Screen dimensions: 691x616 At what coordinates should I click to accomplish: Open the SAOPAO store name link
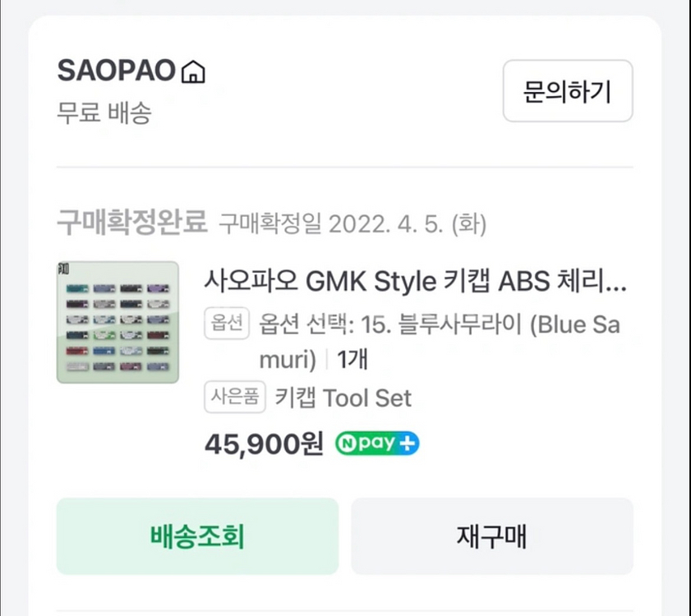point(117,71)
